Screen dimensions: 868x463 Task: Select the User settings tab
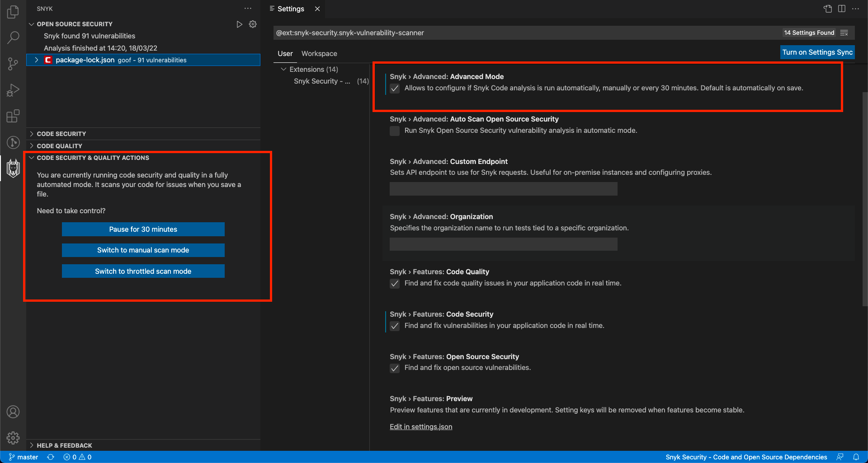coord(285,53)
